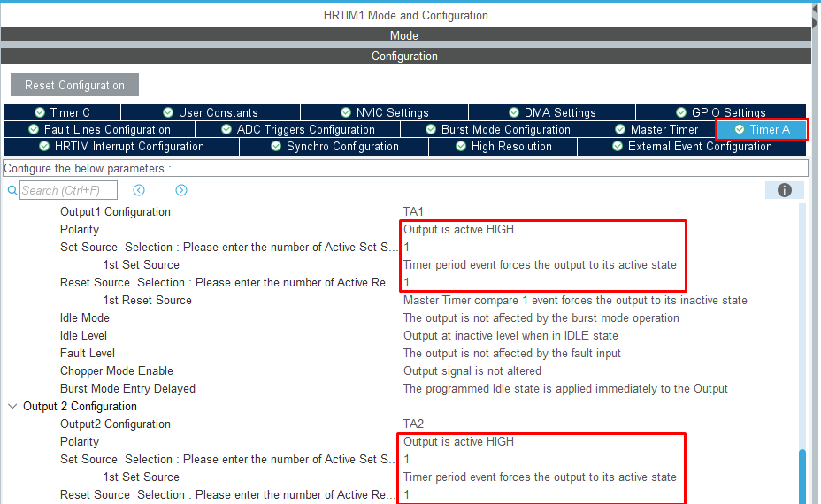This screenshot has height=504, width=821.
Task: Switch to GPIO Settings tab
Action: point(721,112)
